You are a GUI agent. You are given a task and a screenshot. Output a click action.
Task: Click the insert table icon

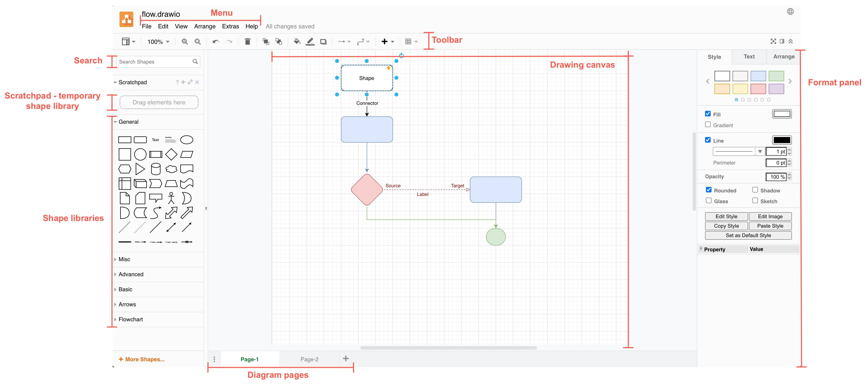tap(410, 41)
